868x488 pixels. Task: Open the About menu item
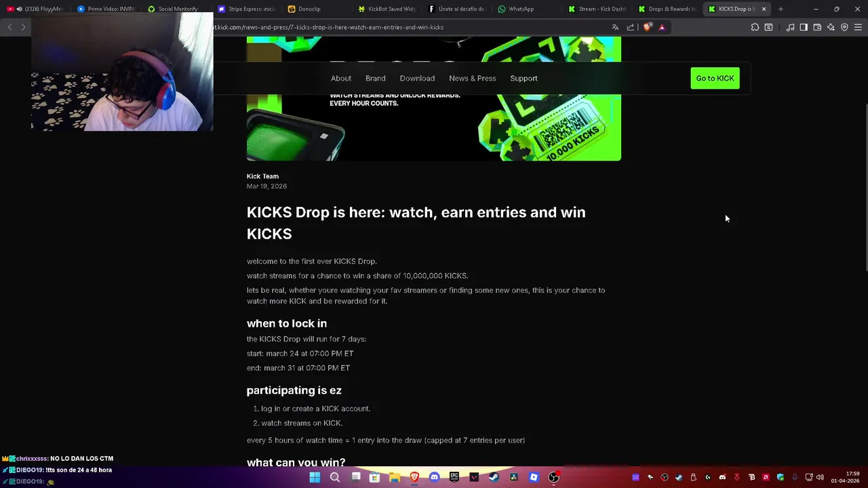[341, 78]
